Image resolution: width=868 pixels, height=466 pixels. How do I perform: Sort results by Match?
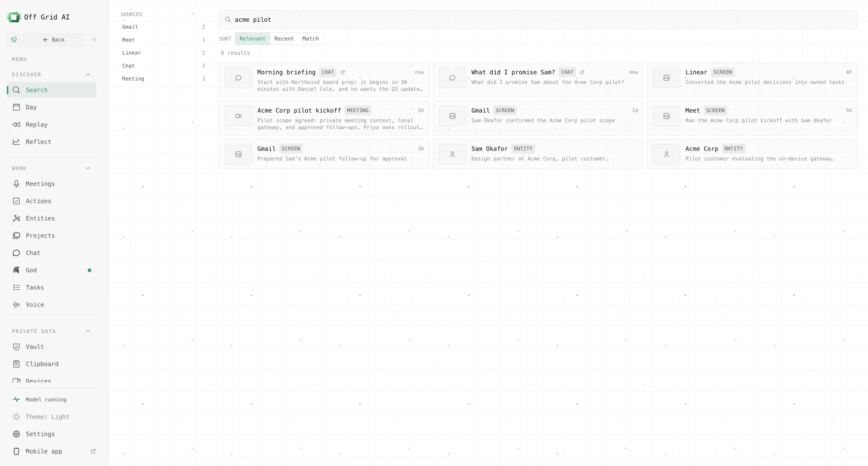coord(311,39)
